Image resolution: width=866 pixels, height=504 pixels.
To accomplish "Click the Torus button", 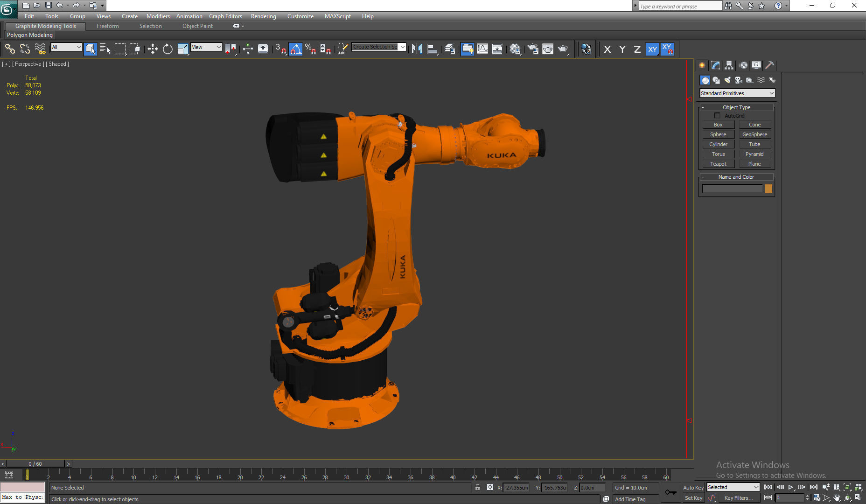I will pyautogui.click(x=719, y=154).
